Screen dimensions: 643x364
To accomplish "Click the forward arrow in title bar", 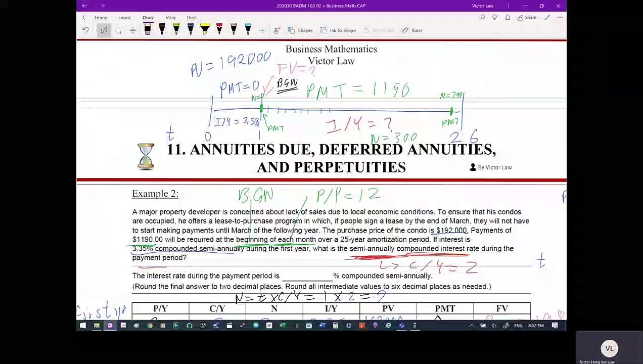I will point(103,6).
